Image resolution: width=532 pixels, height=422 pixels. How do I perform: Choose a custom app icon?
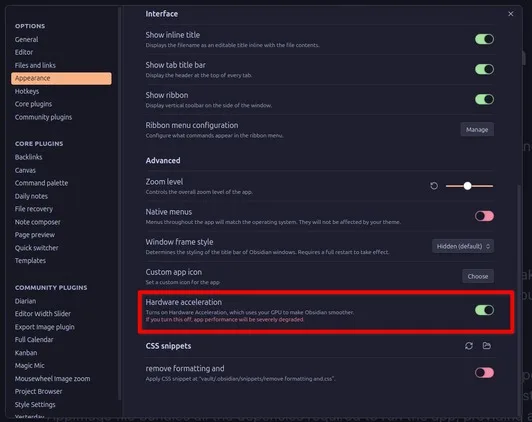pyautogui.click(x=478, y=276)
